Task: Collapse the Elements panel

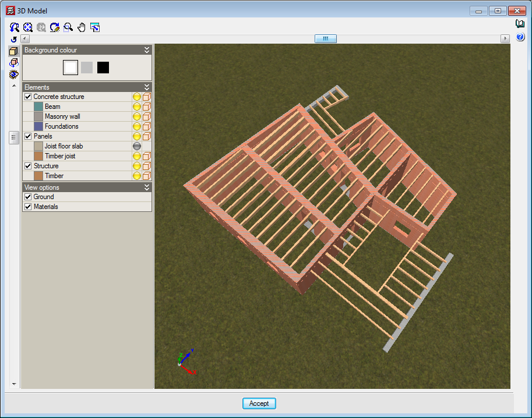Action: pyautogui.click(x=147, y=87)
